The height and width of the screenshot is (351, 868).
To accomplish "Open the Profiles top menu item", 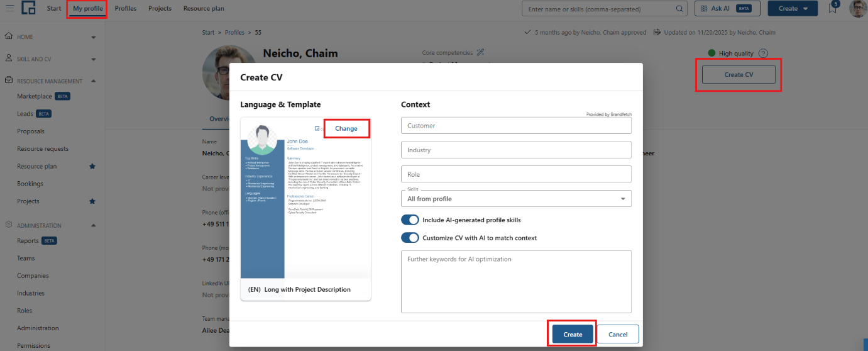I will pos(126,9).
